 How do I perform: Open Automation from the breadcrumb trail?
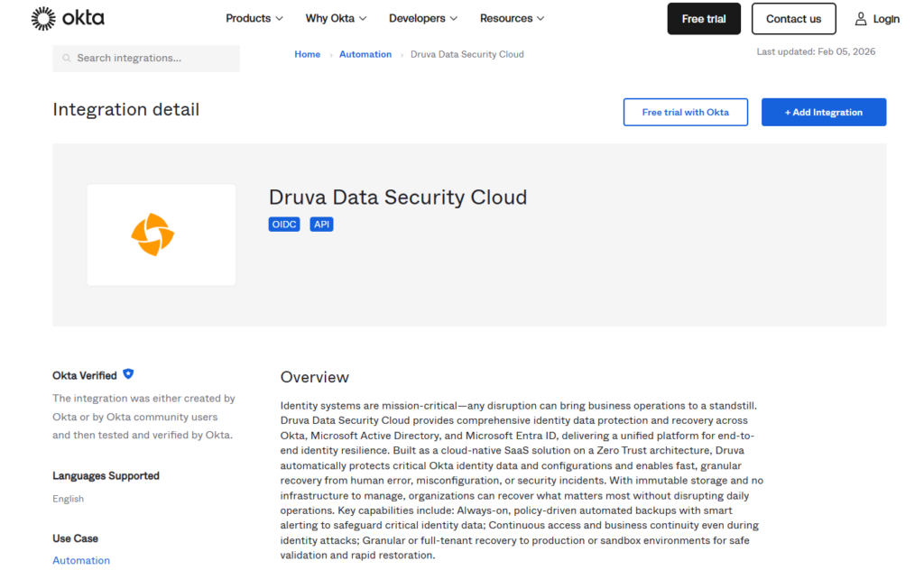point(365,54)
